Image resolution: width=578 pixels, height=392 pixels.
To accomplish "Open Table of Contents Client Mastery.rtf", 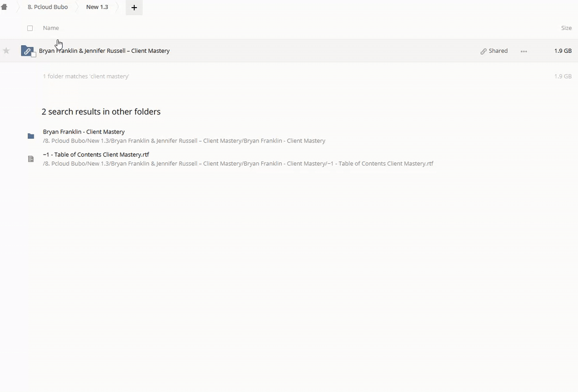I will pos(96,155).
